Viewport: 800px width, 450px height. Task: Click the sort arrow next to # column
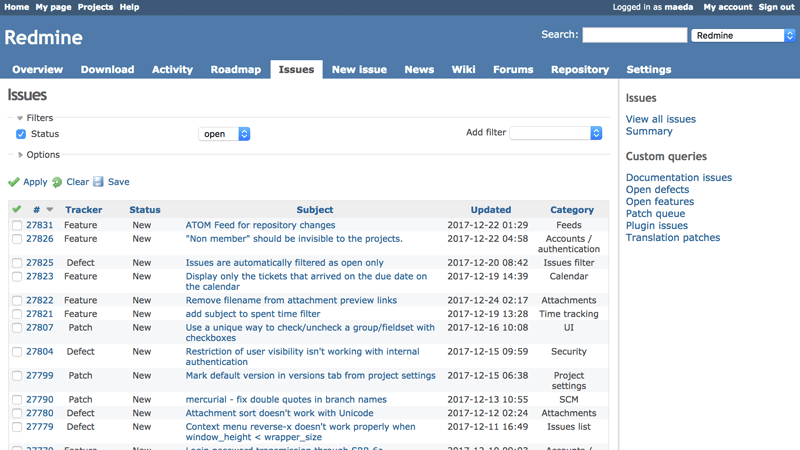[49, 209]
